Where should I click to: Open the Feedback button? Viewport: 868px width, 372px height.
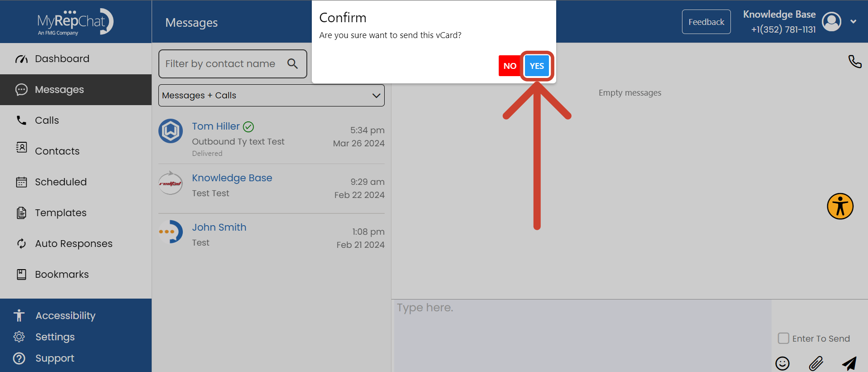[706, 22]
